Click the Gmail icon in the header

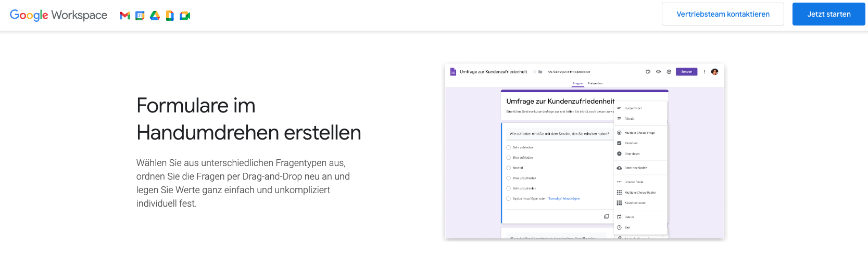tap(124, 16)
